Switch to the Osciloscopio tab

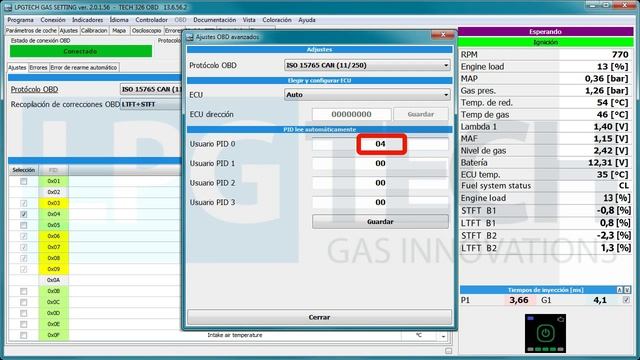147,31
